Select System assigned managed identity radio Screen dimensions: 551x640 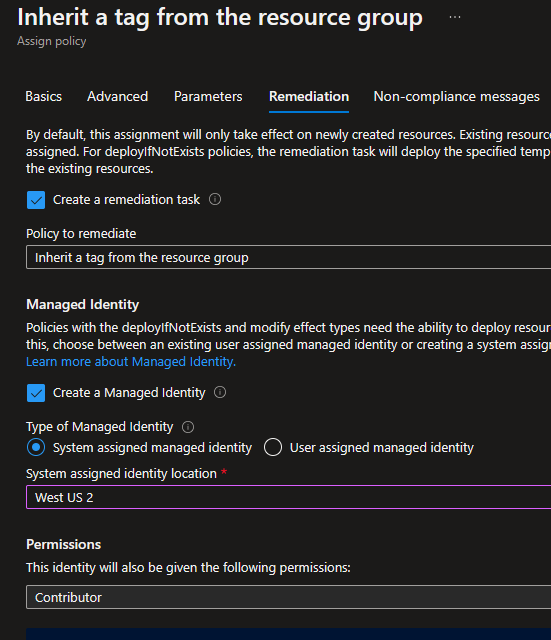coord(36,447)
